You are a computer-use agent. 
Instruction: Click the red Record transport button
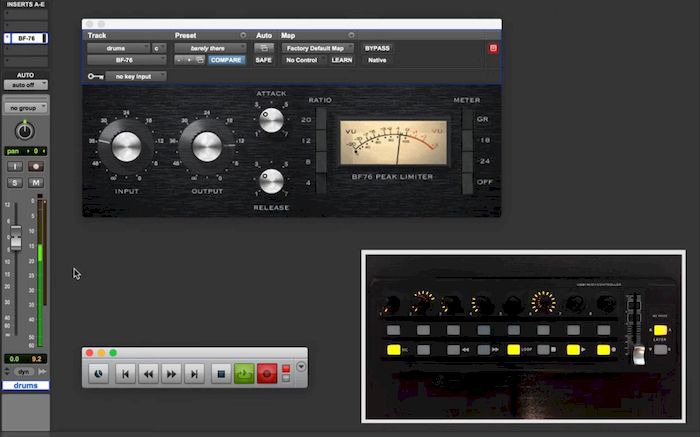pyautogui.click(x=267, y=374)
